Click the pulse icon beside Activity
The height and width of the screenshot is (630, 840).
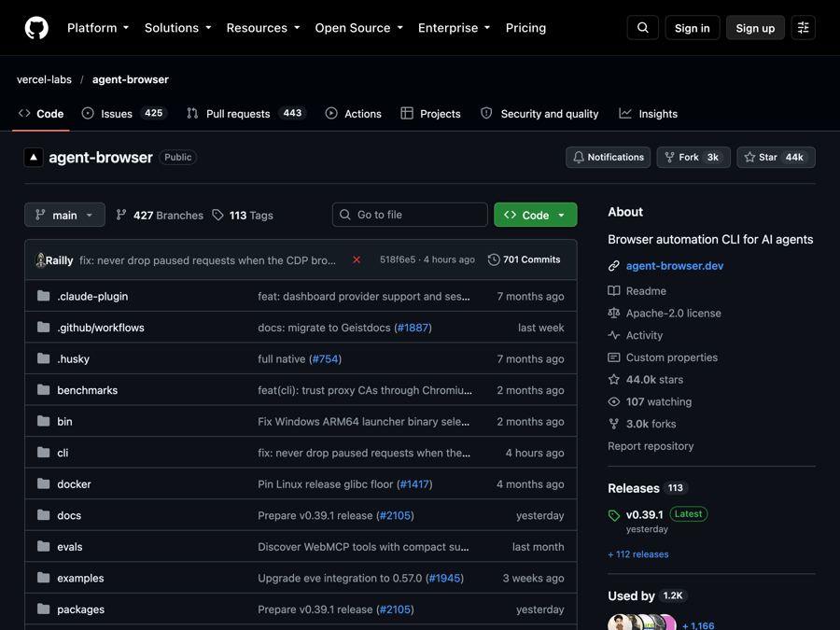pyautogui.click(x=614, y=335)
